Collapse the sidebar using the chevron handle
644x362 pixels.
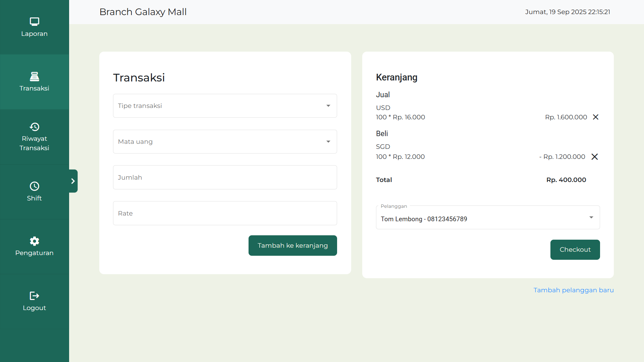click(73, 181)
